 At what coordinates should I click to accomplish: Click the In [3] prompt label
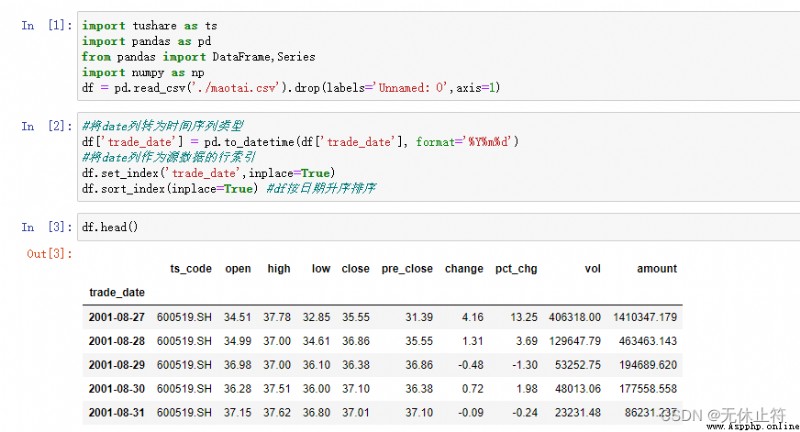tap(47, 227)
